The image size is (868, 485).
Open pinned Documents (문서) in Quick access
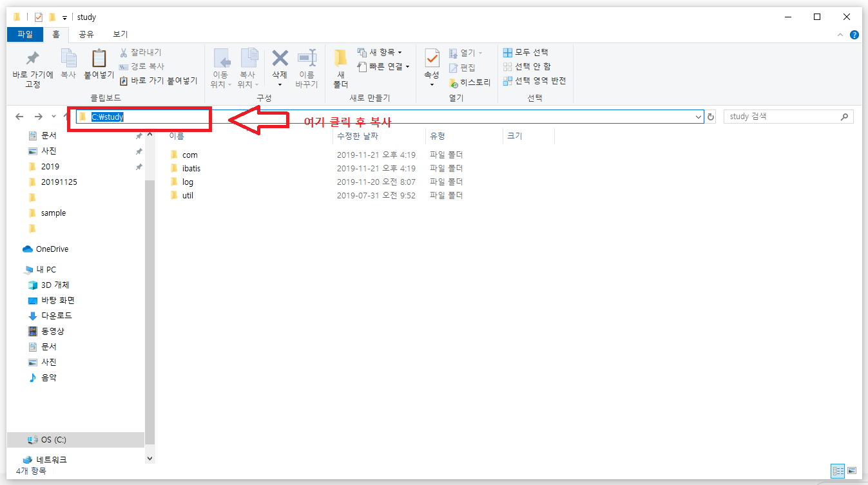point(49,135)
